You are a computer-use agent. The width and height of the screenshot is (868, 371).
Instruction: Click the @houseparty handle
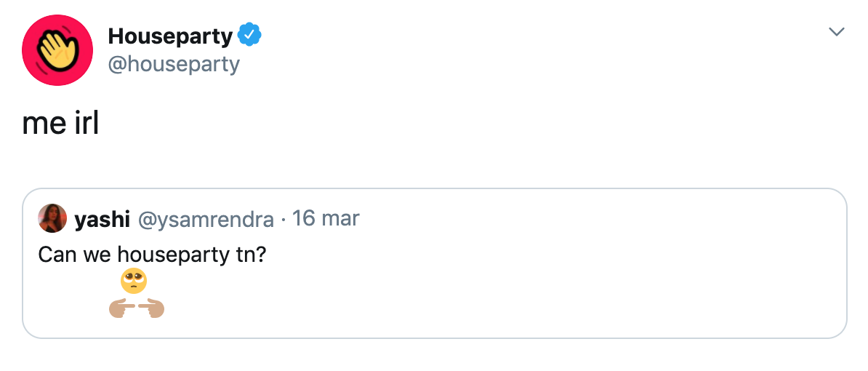point(173,65)
